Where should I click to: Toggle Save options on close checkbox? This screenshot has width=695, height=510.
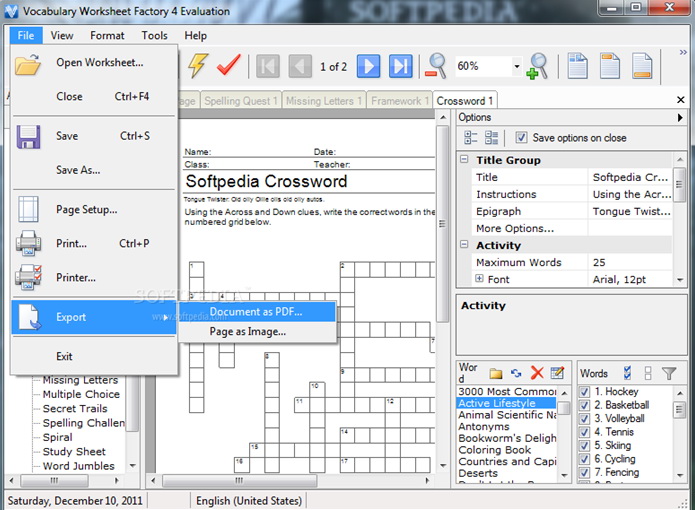(x=521, y=138)
